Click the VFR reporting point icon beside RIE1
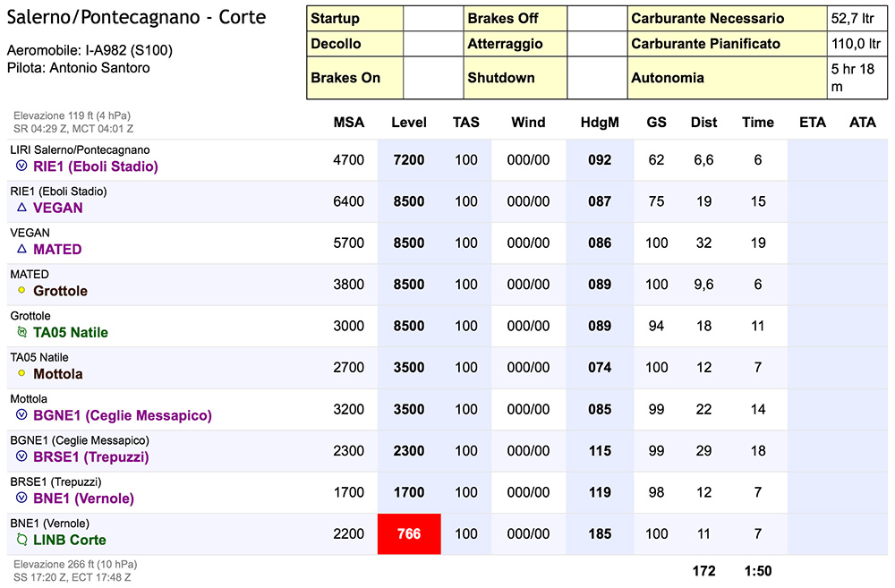The width and height of the screenshot is (895, 588). (x=21, y=166)
